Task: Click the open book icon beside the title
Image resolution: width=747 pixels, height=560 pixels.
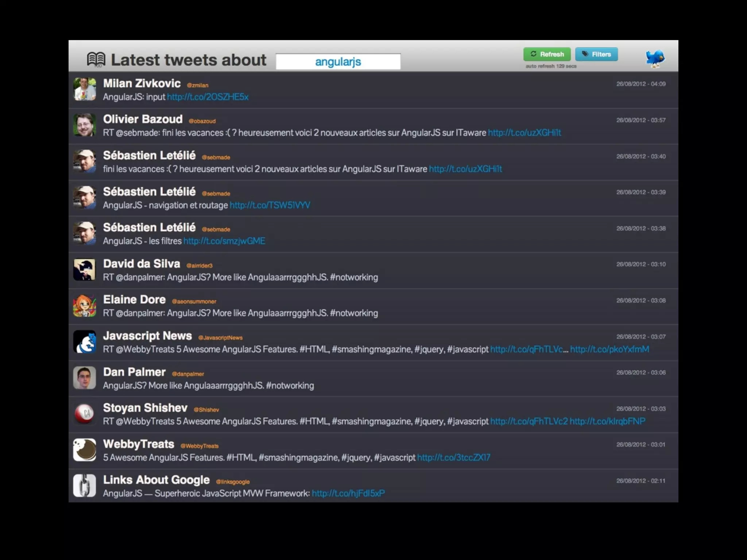Action: tap(96, 59)
